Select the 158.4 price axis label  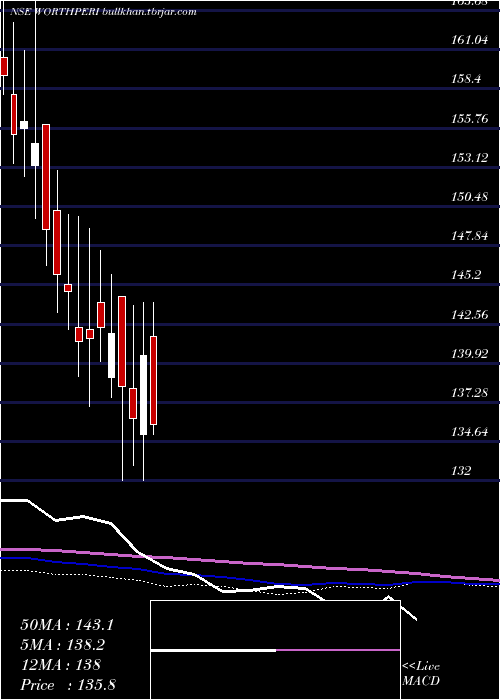click(466, 79)
